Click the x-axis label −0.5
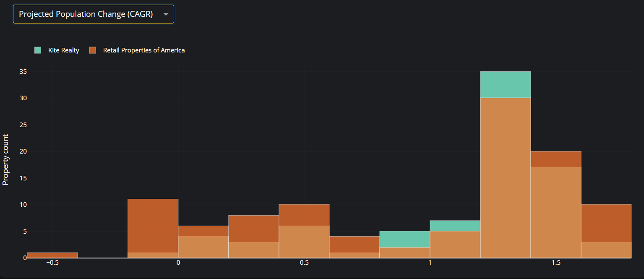 click(52, 263)
